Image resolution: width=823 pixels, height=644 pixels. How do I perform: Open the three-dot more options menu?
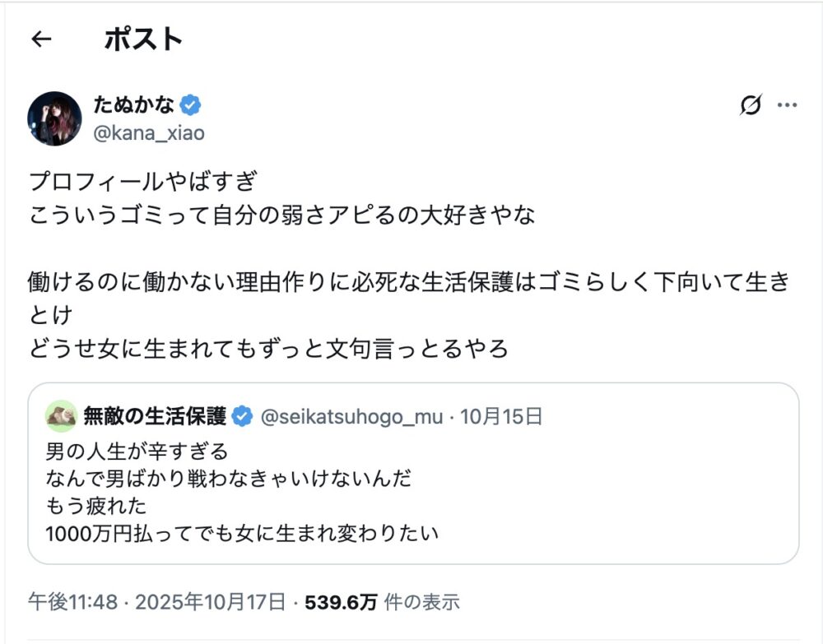pyautogui.click(x=788, y=105)
